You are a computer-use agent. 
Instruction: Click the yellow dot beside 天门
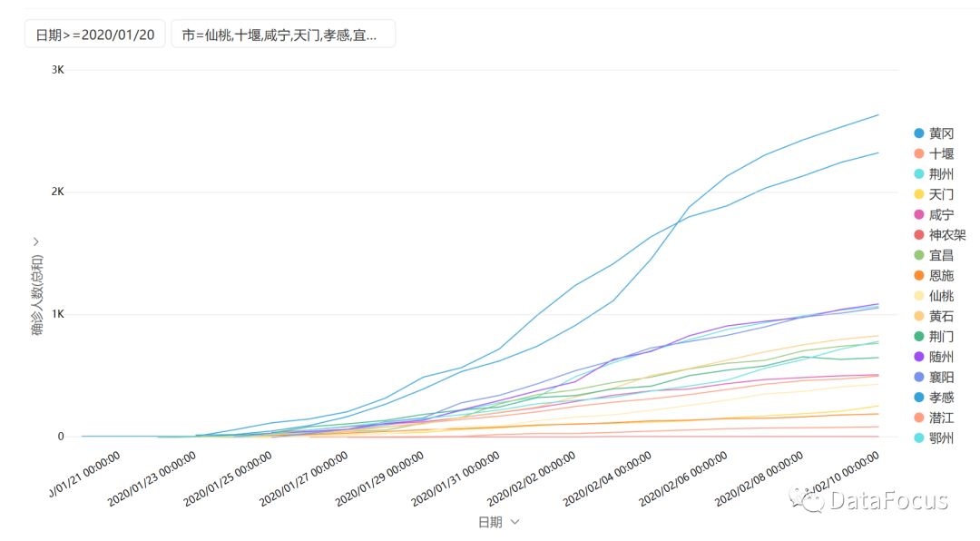919,194
